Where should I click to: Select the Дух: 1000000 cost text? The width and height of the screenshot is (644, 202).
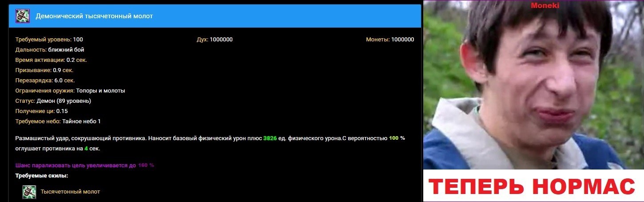(x=215, y=40)
